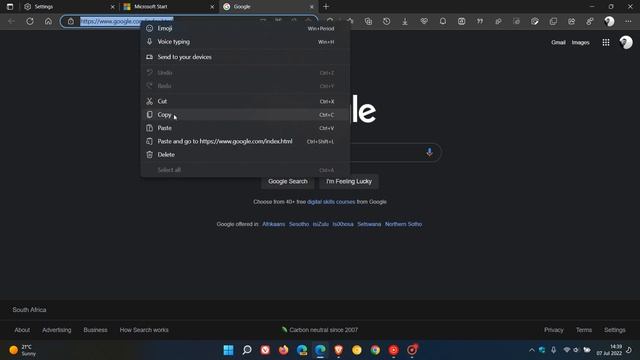The image size is (640, 360).
Task: Open How Search works footer link
Action: pos(144,330)
